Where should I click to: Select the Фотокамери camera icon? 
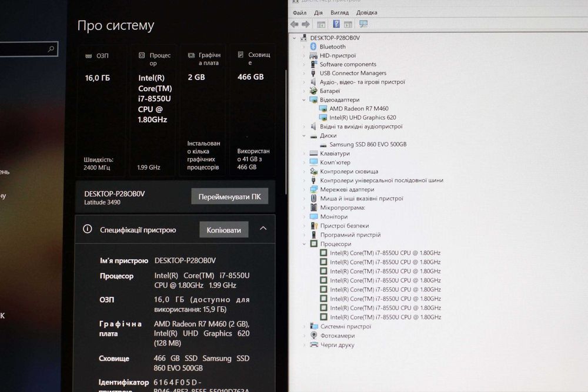314,336
